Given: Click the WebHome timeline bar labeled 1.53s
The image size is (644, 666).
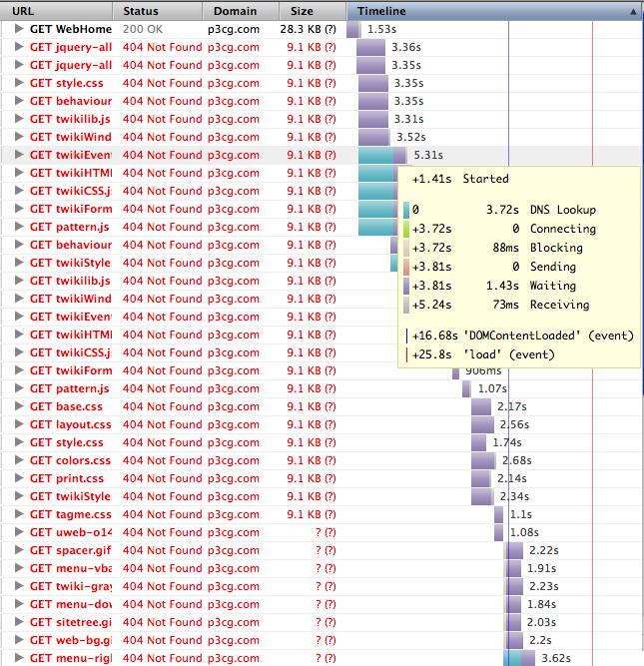Looking at the screenshot, I should click(x=353, y=29).
